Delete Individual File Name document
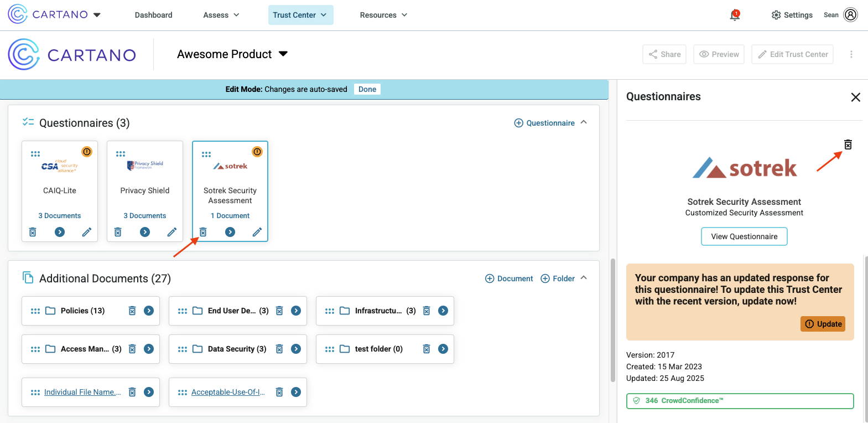This screenshot has width=868, height=423. [x=132, y=392]
